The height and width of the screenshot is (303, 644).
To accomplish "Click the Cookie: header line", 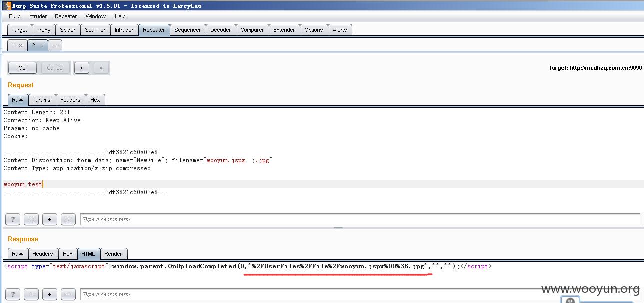I will click(16, 136).
